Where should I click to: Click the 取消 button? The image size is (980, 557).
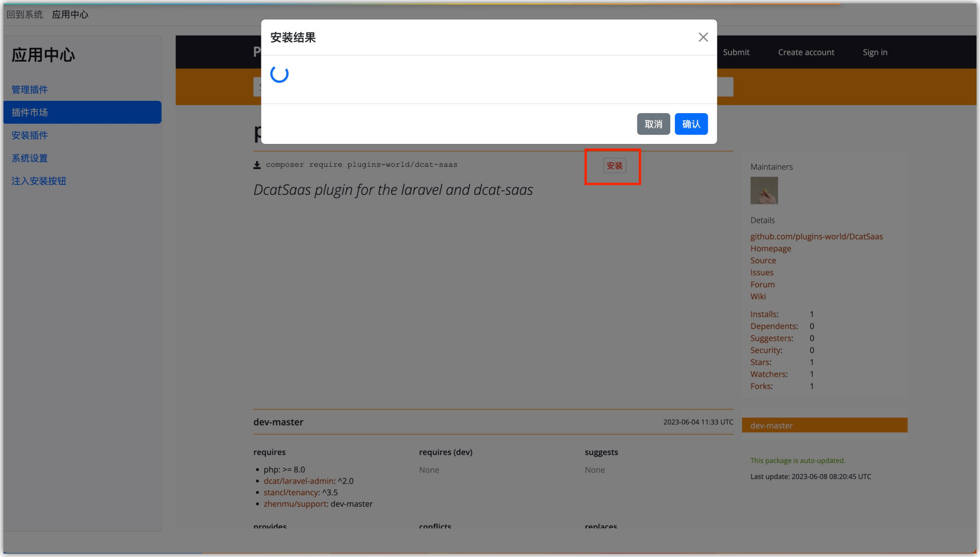(653, 124)
